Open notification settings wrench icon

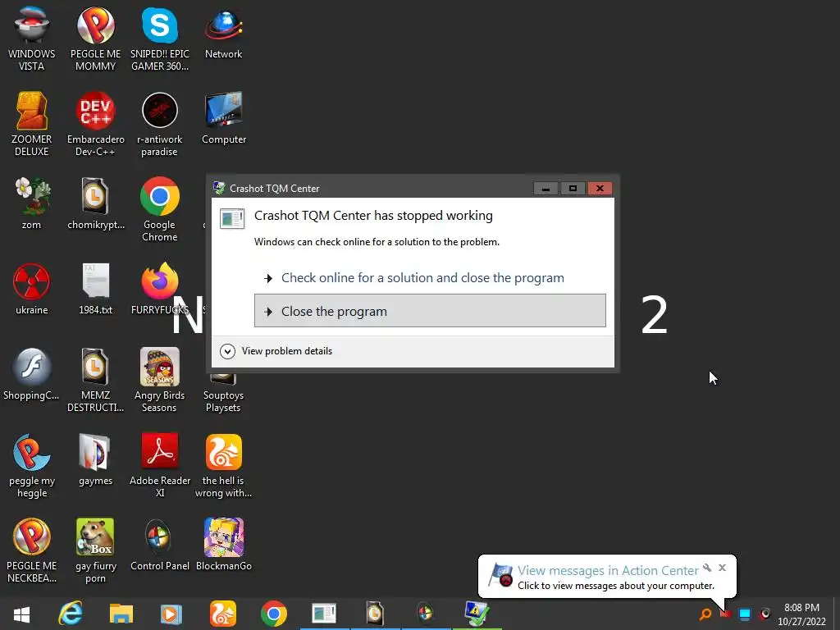tap(707, 568)
